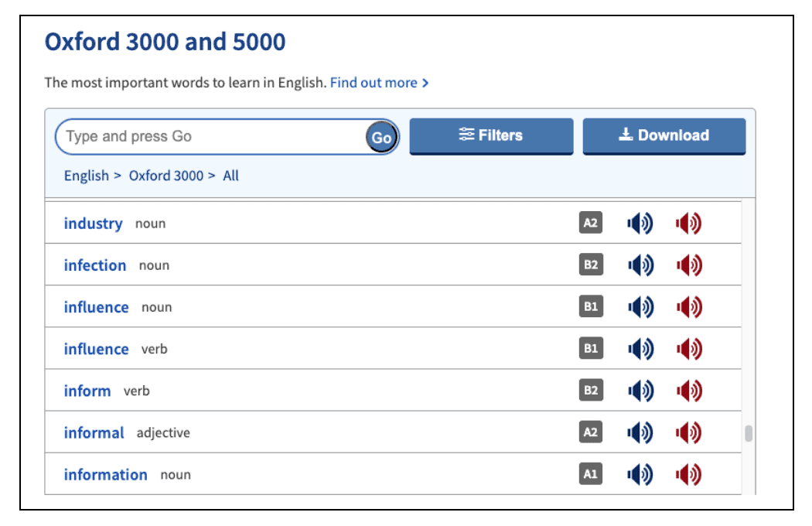Play the blue audio icon for industry
812x526 pixels.
coord(640,224)
